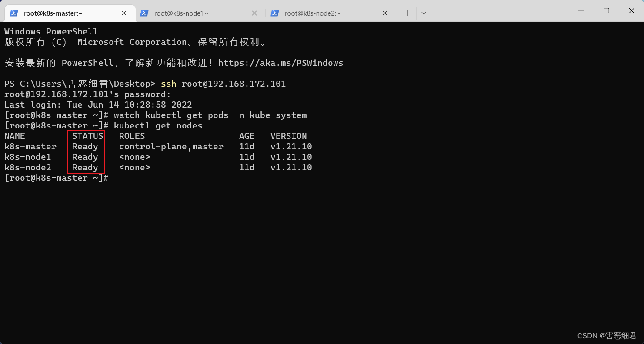Screen dimensions: 644x344
Task: Switch to the root@k8s-node2 tab
Action: [x=330, y=13]
